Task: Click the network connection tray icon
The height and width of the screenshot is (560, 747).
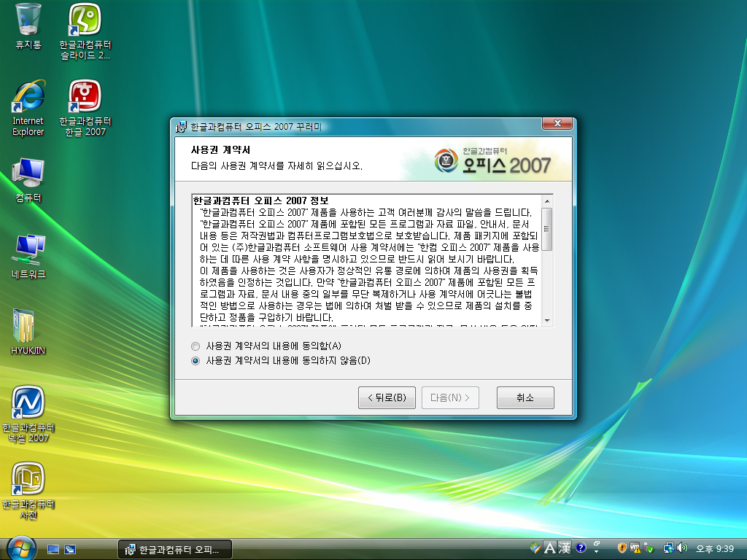Action: pyautogui.click(x=669, y=548)
